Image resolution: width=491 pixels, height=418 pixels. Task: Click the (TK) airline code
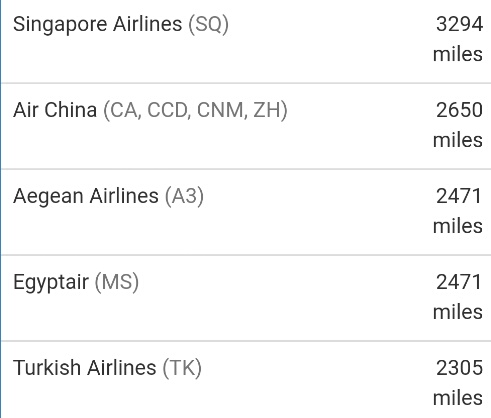point(182,368)
